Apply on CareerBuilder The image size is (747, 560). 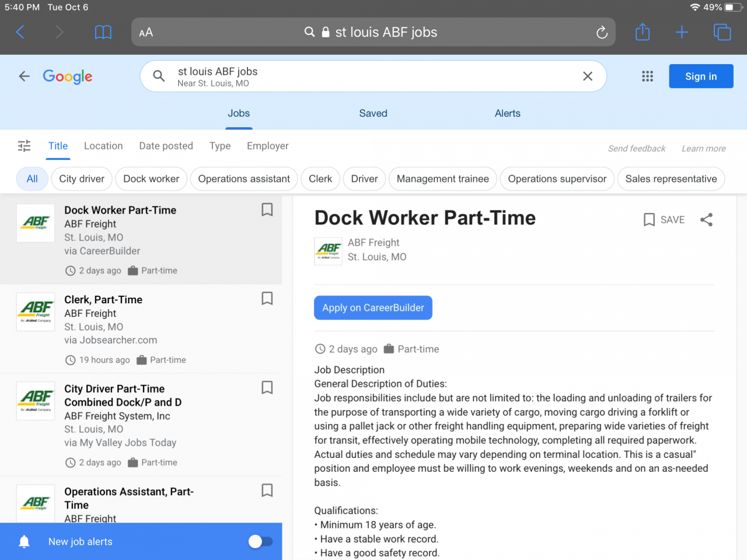pos(373,308)
